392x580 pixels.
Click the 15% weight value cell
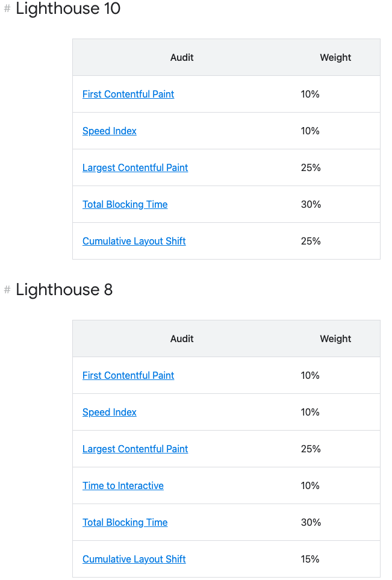tap(310, 559)
